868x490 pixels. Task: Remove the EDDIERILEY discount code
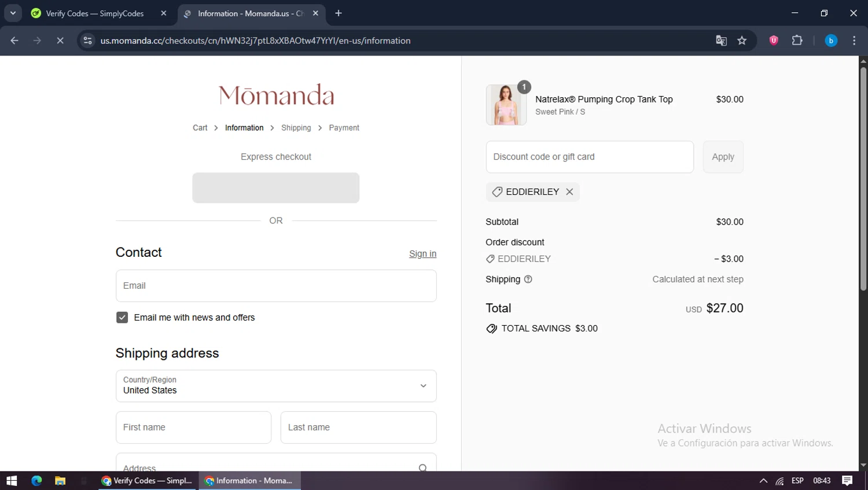click(569, 192)
